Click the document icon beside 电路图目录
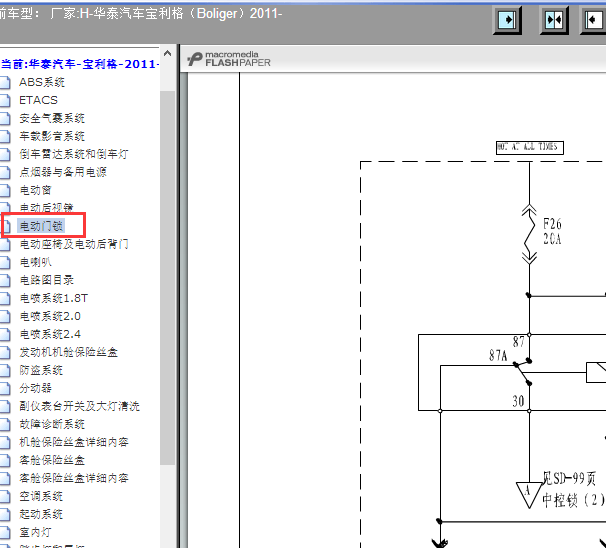The height and width of the screenshot is (548, 606). [5, 280]
